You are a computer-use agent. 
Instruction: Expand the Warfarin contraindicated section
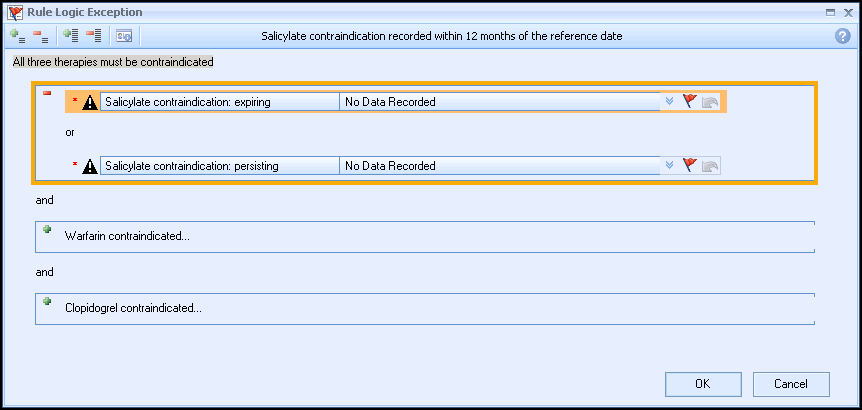pyautogui.click(x=47, y=229)
